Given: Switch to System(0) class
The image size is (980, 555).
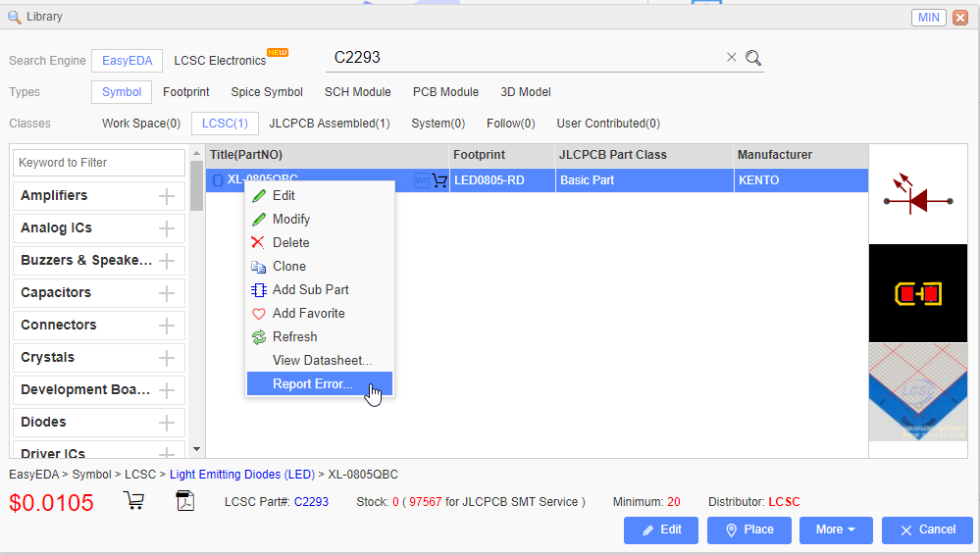Looking at the screenshot, I should tap(438, 124).
